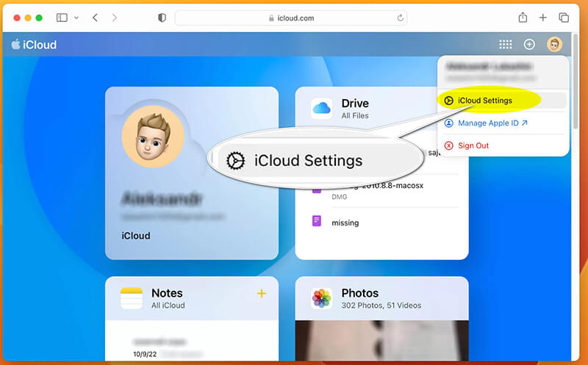The image size is (588, 365).
Task: Click the red X icon beside Sign Out
Action: click(449, 145)
